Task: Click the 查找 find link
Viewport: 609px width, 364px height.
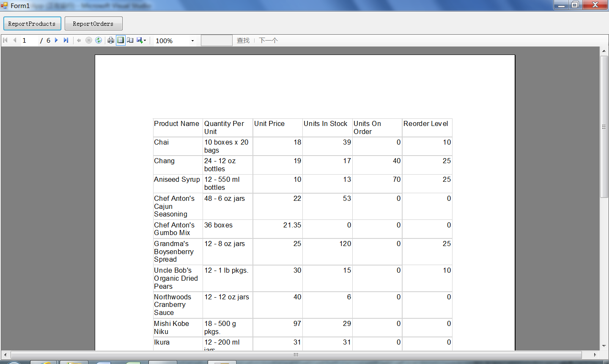Action: pos(243,40)
